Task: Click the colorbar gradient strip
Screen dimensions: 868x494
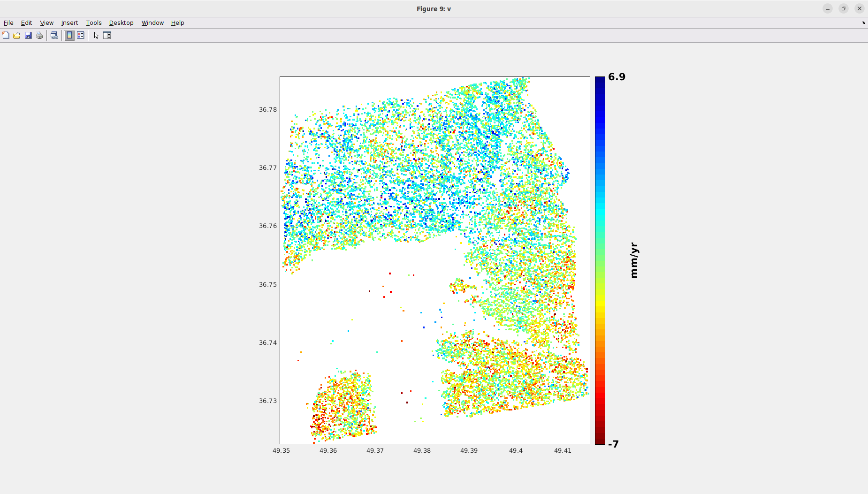Action: 600,260
